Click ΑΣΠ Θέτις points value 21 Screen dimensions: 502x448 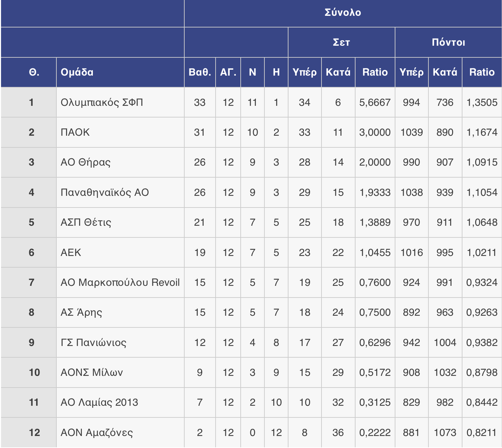tap(200, 222)
